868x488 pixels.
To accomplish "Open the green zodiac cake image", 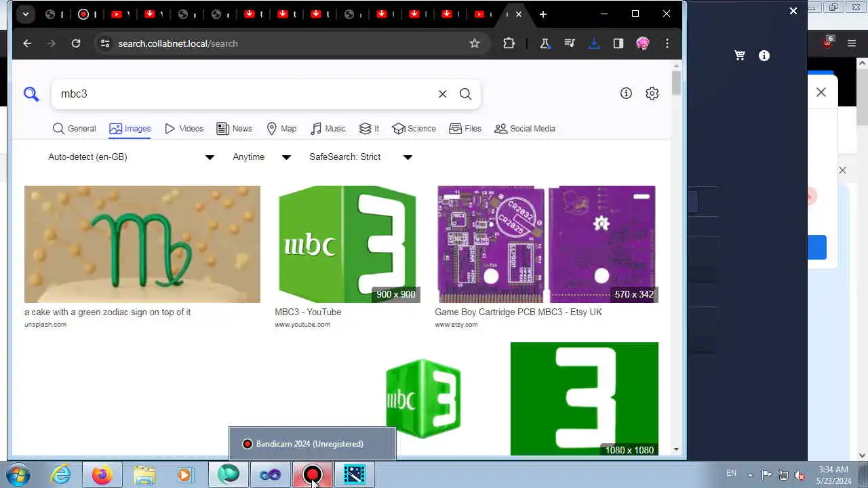I will (x=142, y=244).
